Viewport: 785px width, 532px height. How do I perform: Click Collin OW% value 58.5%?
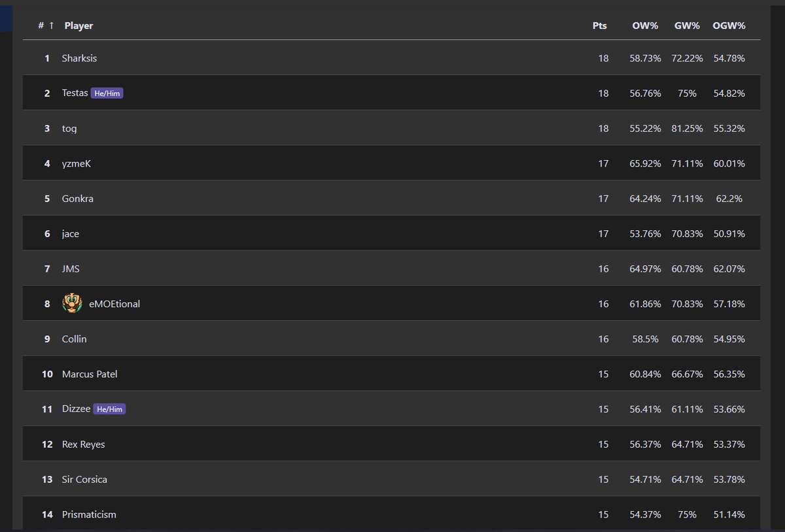pos(645,339)
